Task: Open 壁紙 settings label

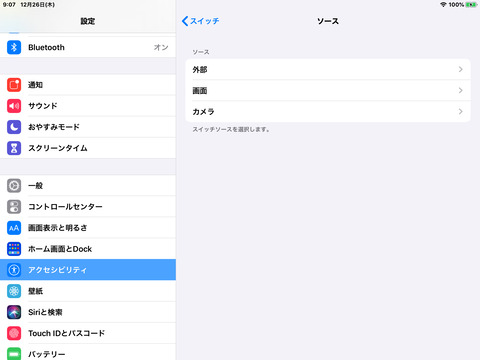Action: (35, 291)
